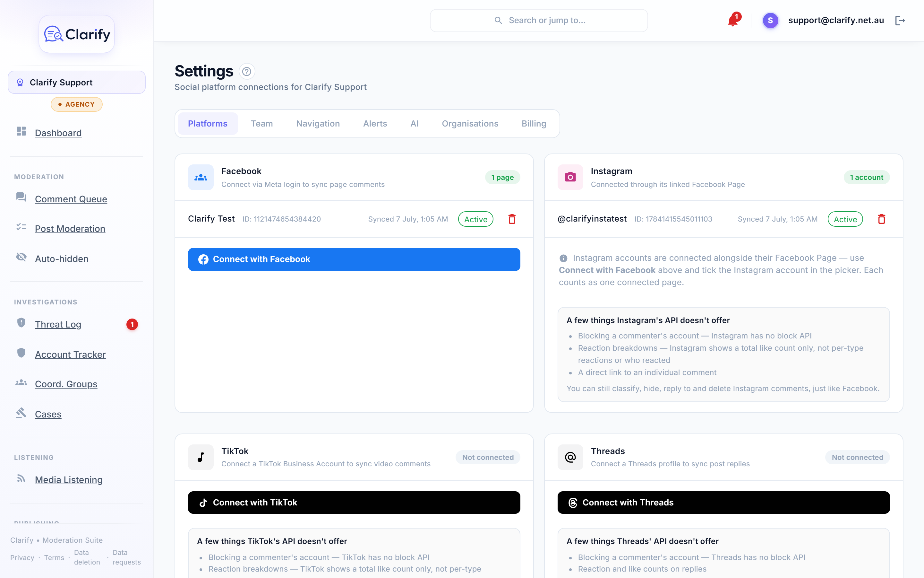Click the Cases gavel icon

pyautogui.click(x=21, y=413)
